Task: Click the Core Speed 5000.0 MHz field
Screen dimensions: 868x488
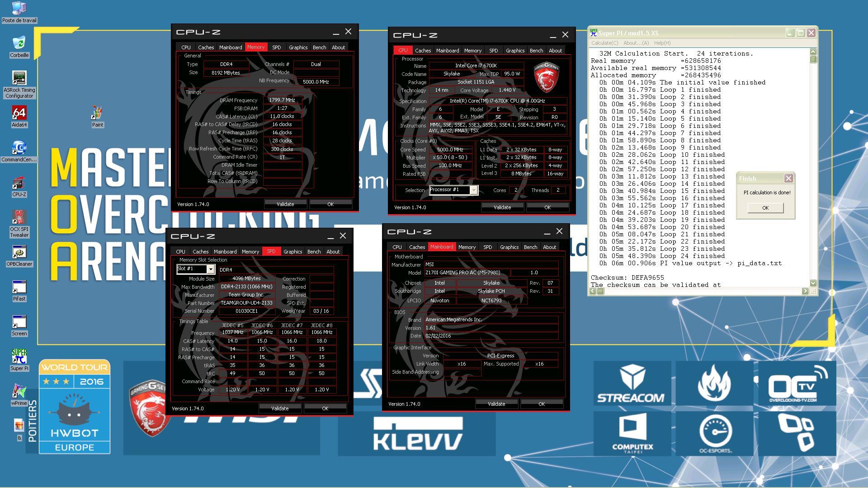Action: pos(450,150)
